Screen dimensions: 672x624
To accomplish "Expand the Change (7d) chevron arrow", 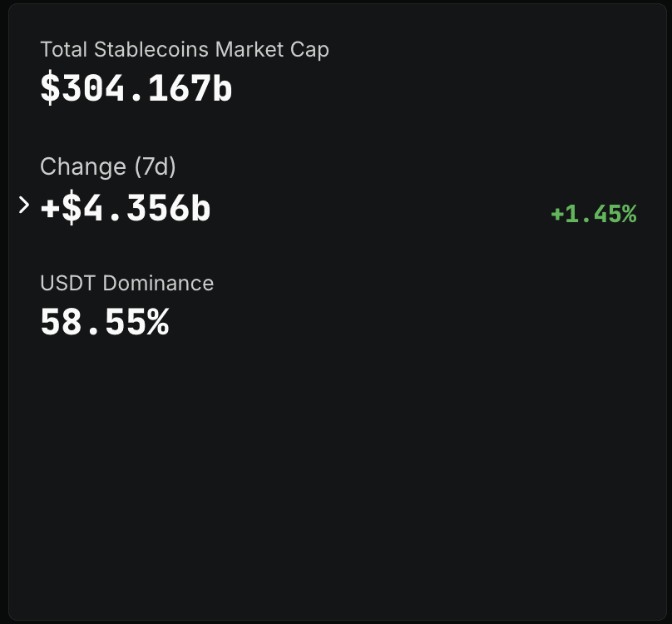I will pos(23,205).
